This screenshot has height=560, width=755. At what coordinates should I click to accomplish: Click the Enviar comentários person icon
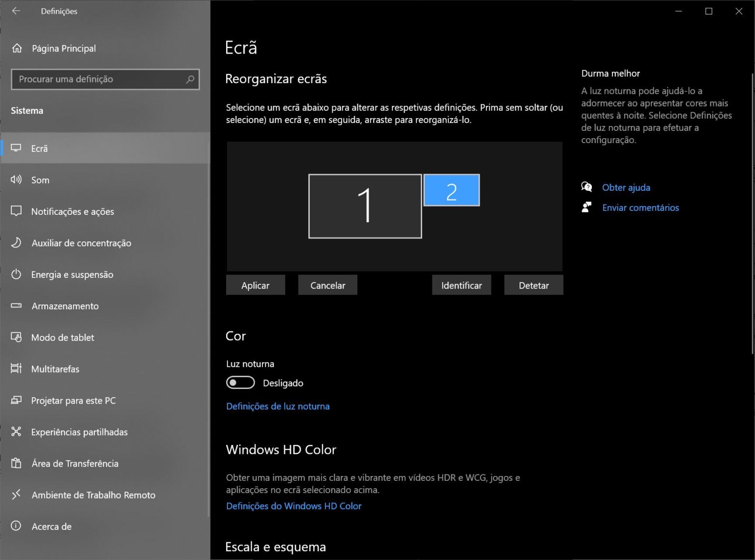(587, 207)
